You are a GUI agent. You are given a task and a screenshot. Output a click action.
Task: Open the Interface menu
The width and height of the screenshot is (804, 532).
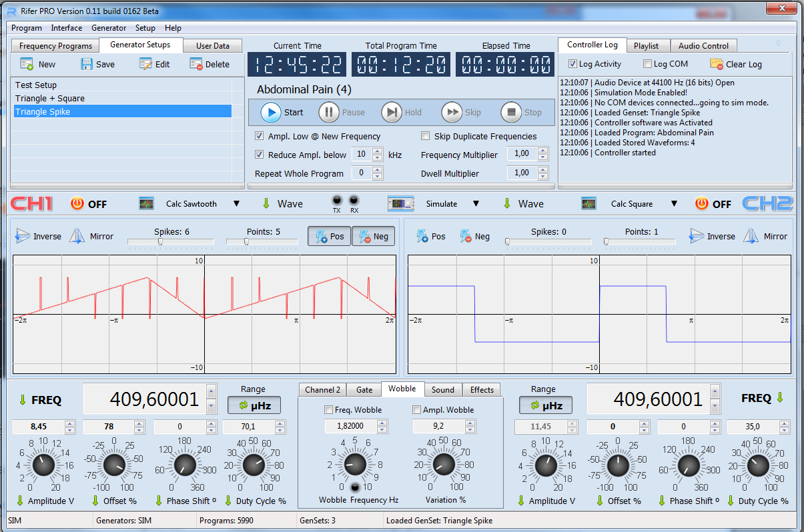(x=67, y=28)
